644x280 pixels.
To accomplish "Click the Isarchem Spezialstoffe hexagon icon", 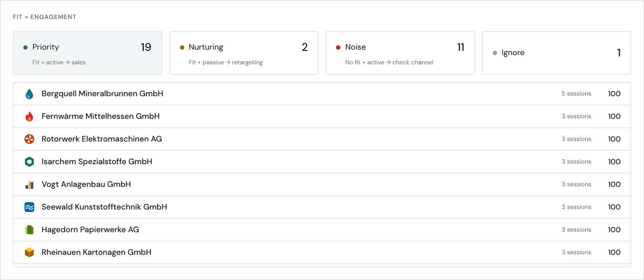I will 29,162.
